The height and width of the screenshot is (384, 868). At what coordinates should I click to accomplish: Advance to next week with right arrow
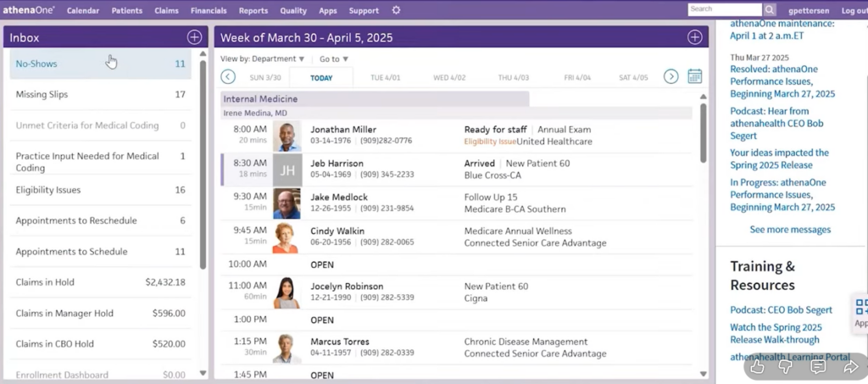point(670,77)
